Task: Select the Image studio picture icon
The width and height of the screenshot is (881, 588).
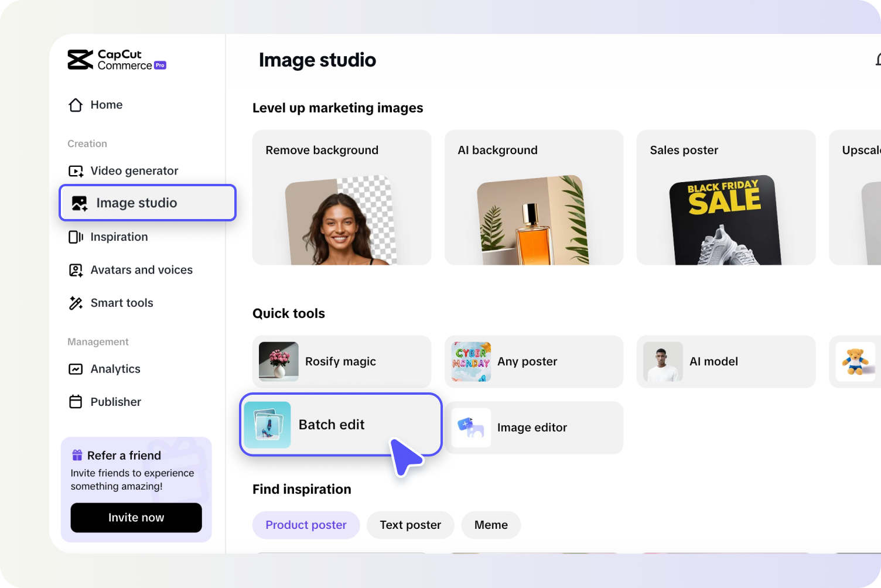Action: click(77, 203)
